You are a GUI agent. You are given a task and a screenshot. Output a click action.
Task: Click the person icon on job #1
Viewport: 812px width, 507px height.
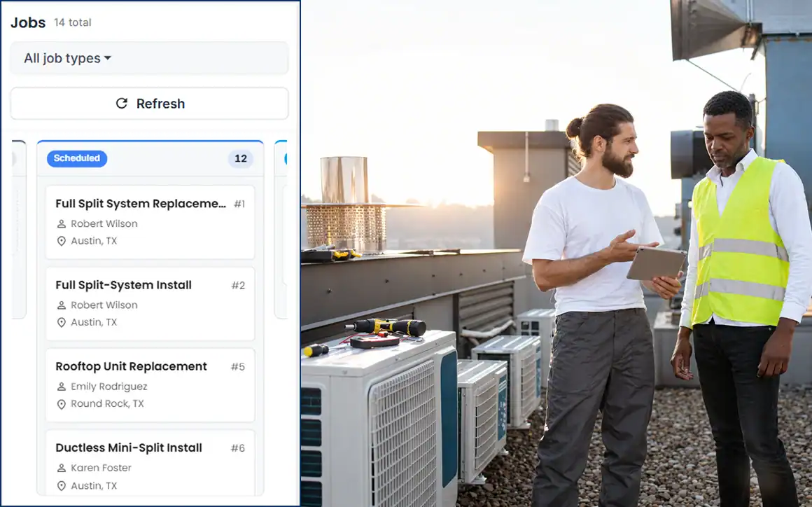[61, 223]
